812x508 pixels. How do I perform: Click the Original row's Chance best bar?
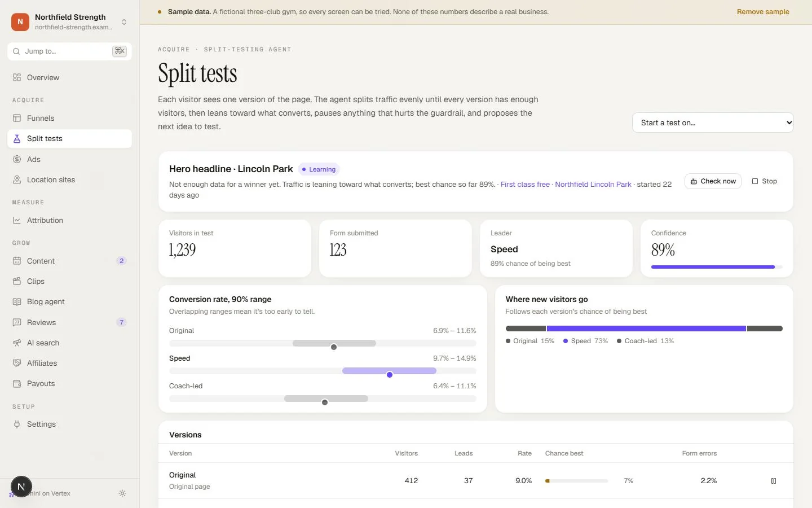(576, 481)
